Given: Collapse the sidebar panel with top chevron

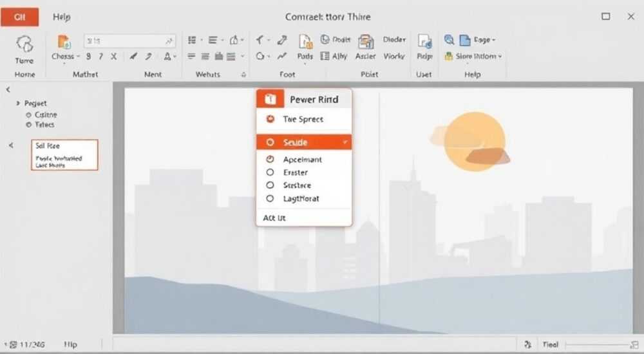Looking at the screenshot, I should pos(8,89).
